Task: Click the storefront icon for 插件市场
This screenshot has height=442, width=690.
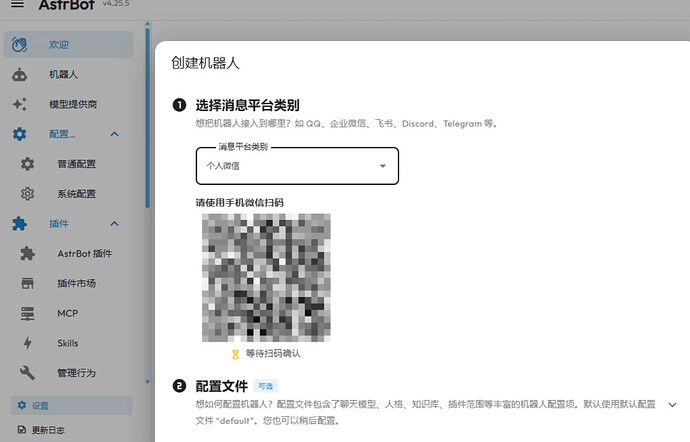Action: point(27,284)
